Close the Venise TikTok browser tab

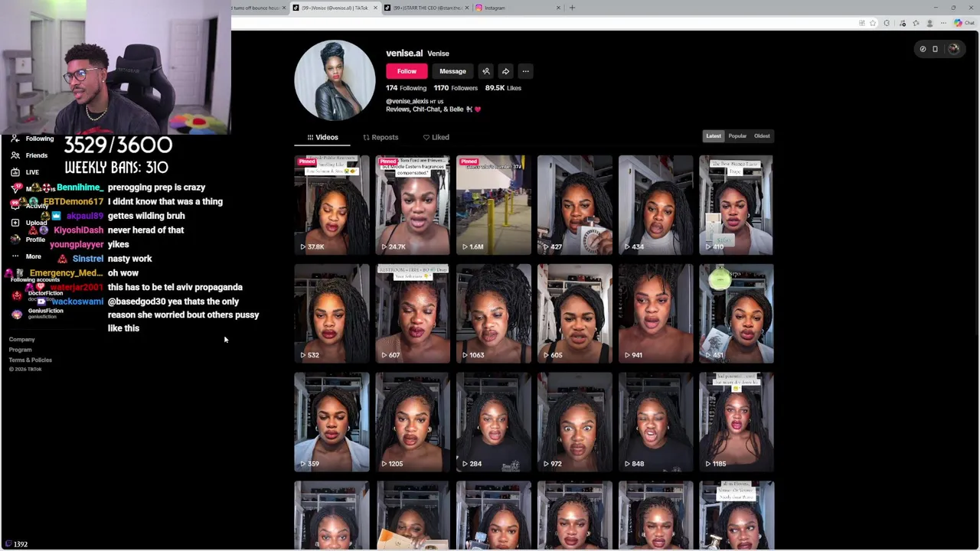(375, 8)
